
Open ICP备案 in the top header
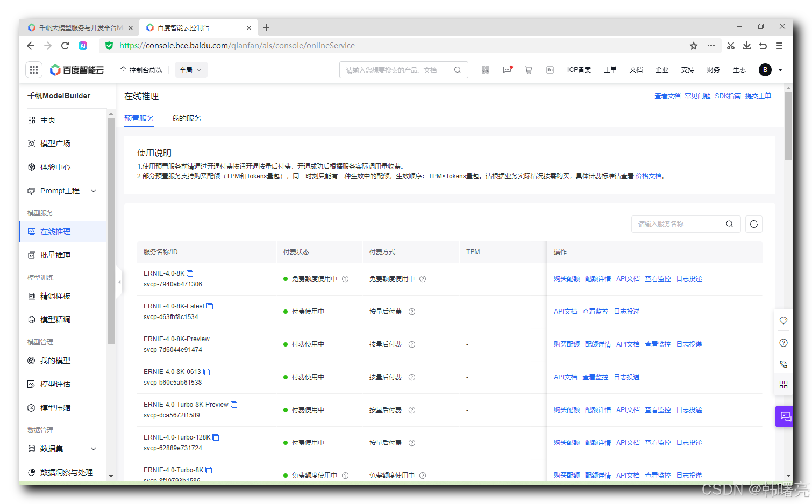click(579, 70)
